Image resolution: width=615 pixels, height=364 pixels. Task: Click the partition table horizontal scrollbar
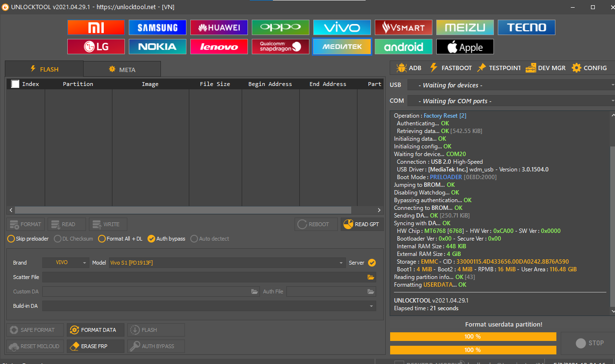[183, 210]
